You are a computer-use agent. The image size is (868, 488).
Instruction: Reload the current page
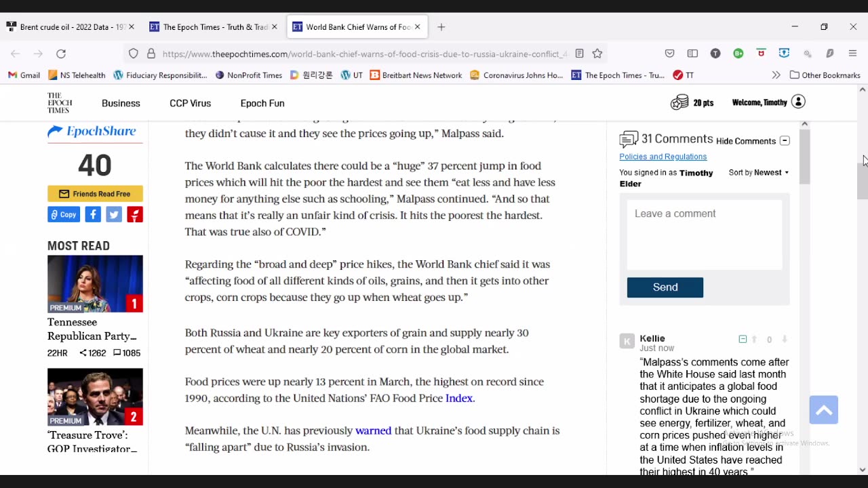click(61, 54)
